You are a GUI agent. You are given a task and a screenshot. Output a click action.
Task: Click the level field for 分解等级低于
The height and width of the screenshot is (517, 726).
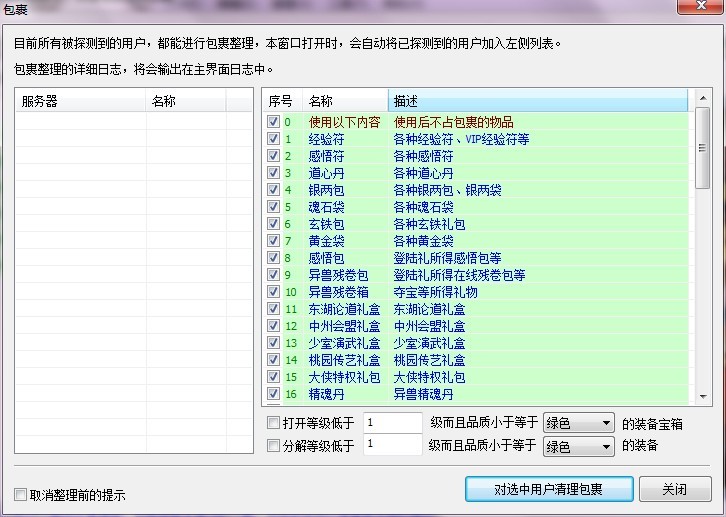click(393, 446)
